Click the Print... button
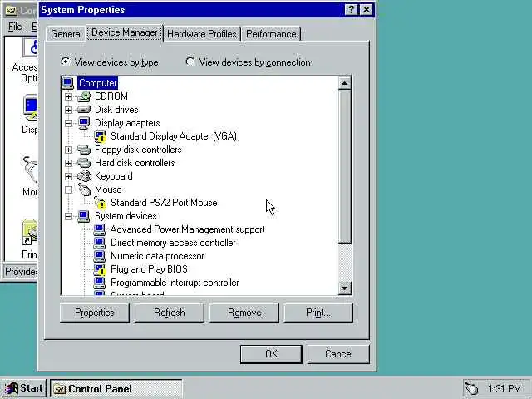Image resolution: width=532 pixels, height=399 pixels. tap(318, 313)
